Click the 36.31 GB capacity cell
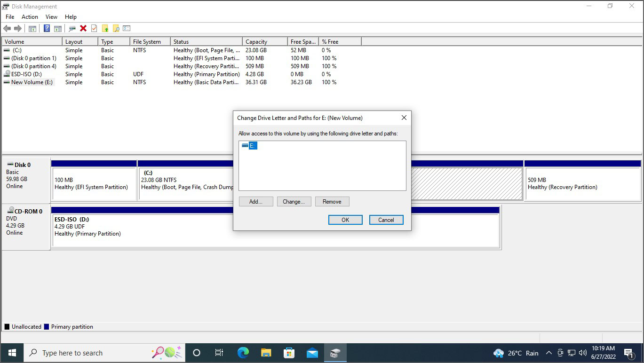The height and width of the screenshot is (363, 644). [256, 82]
